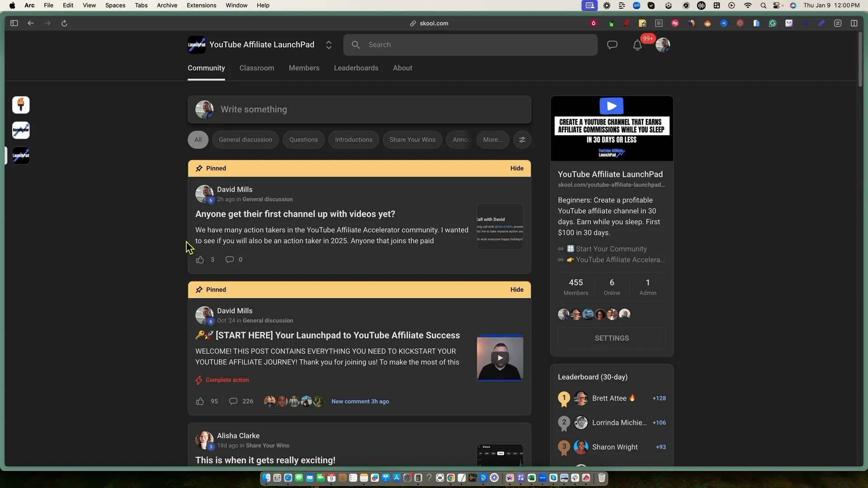The width and height of the screenshot is (868, 488).
Task: Expand the community switcher chevrons
Action: click(x=329, y=45)
